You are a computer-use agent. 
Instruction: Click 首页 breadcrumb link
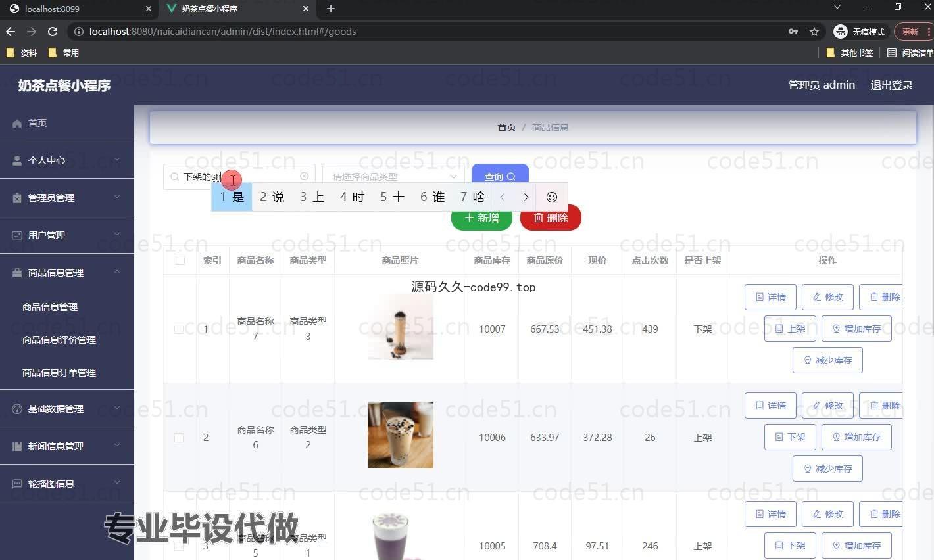click(x=506, y=128)
